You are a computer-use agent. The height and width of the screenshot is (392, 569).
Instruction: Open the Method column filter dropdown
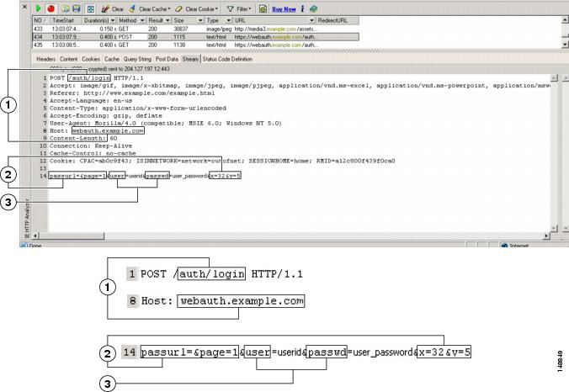142,21
